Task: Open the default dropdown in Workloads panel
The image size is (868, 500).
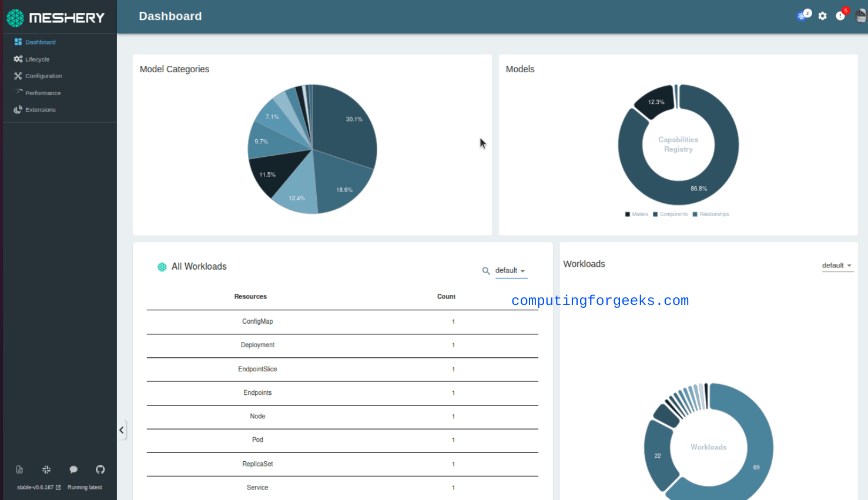Action: [837, 265]
